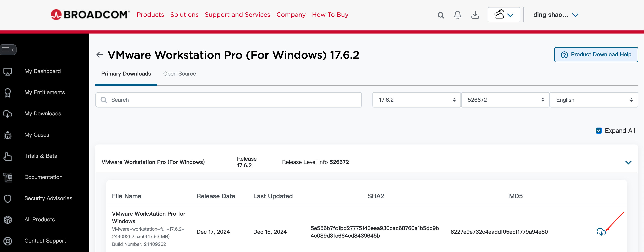The width and height of the screenshot is (644, 252).
Task: Select the build number 526672 dropdown
Action: tap(505, 99)
